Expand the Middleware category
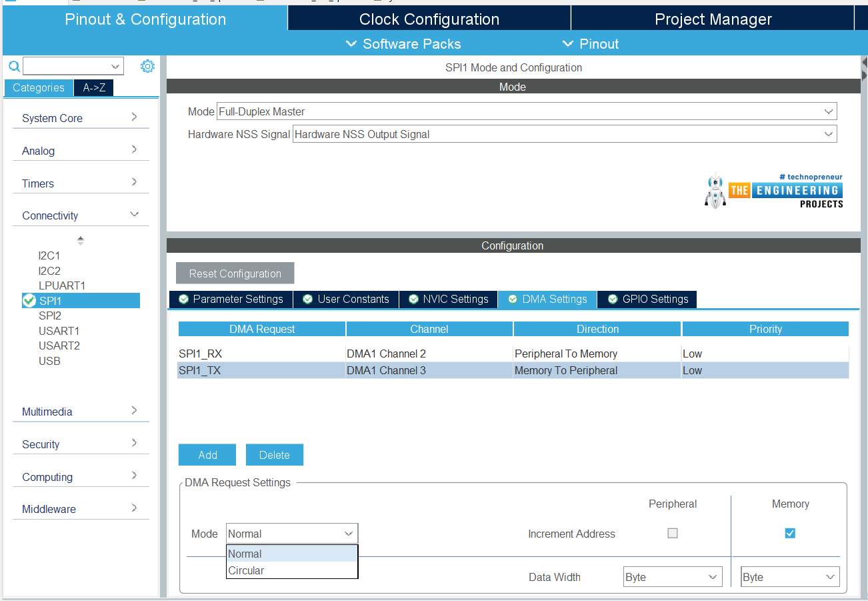Image resolution: width=868 pixels, height=601 pixels. 81,509
